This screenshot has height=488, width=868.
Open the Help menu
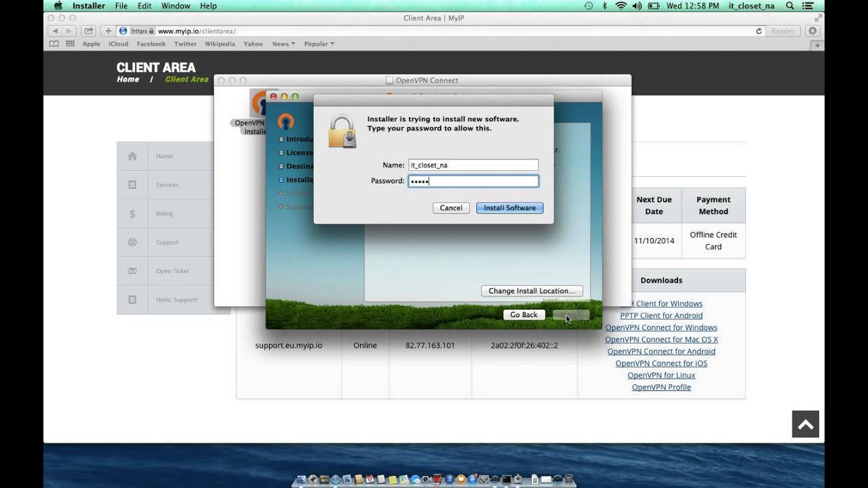pos(208,5)
